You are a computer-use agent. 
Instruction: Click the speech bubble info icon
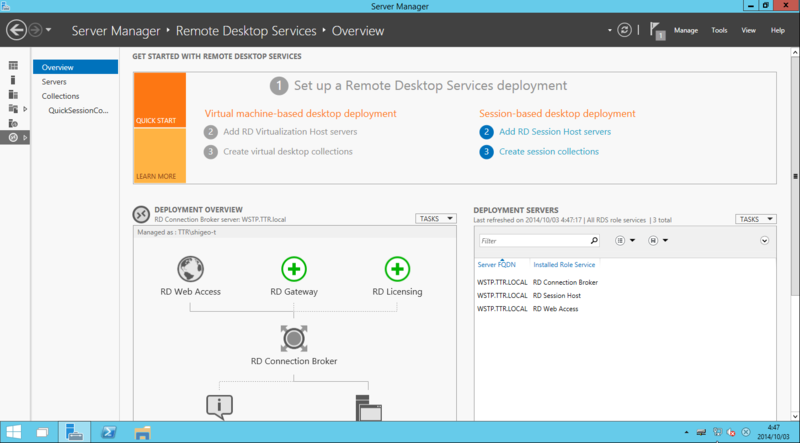[219, 407]
